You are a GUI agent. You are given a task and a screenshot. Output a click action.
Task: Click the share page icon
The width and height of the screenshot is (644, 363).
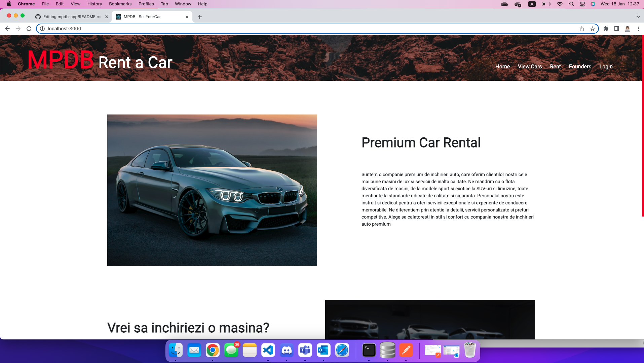[x=582, y=29]
